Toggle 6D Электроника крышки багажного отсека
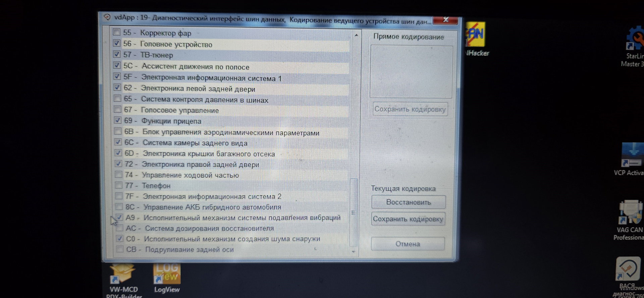This screenshot has width=644, height=298. click(x=118, y=153)
